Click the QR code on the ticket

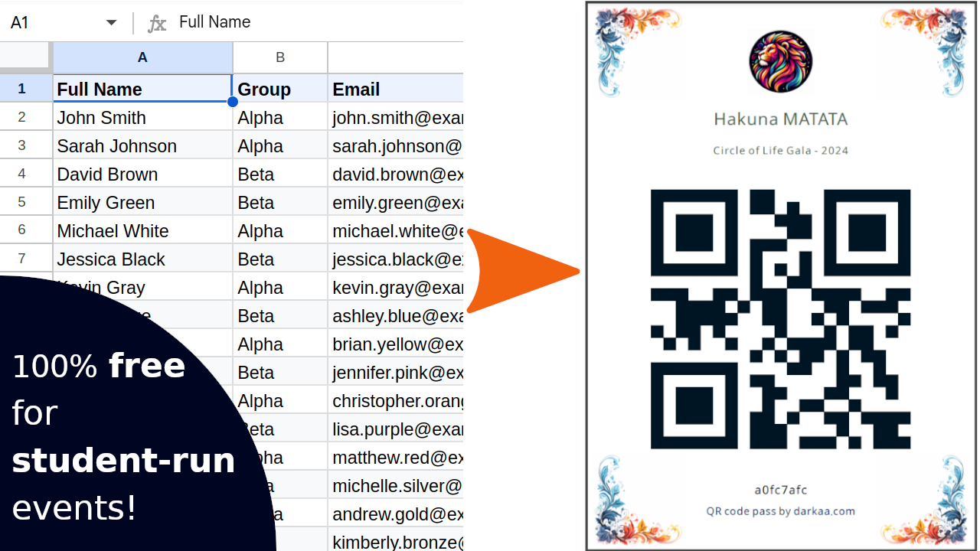pyautogui.click(x=780, y=319)
